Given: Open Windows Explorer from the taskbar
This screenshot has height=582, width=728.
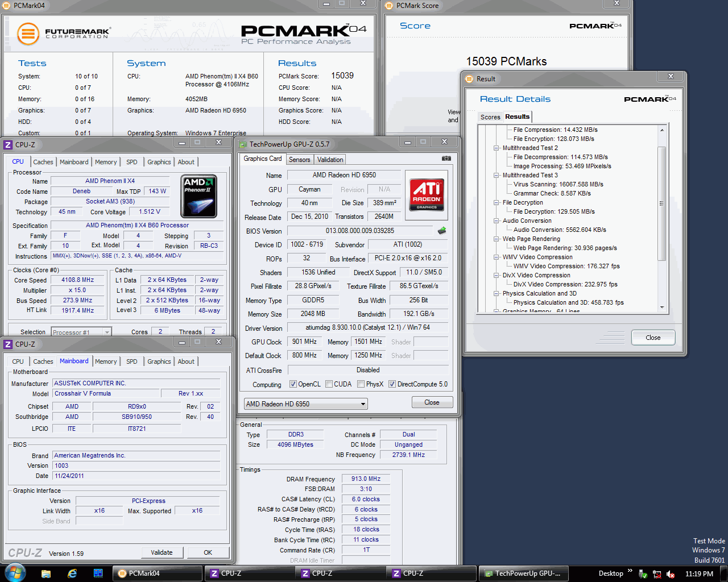Looking at the screenshot, I should 46,573.
